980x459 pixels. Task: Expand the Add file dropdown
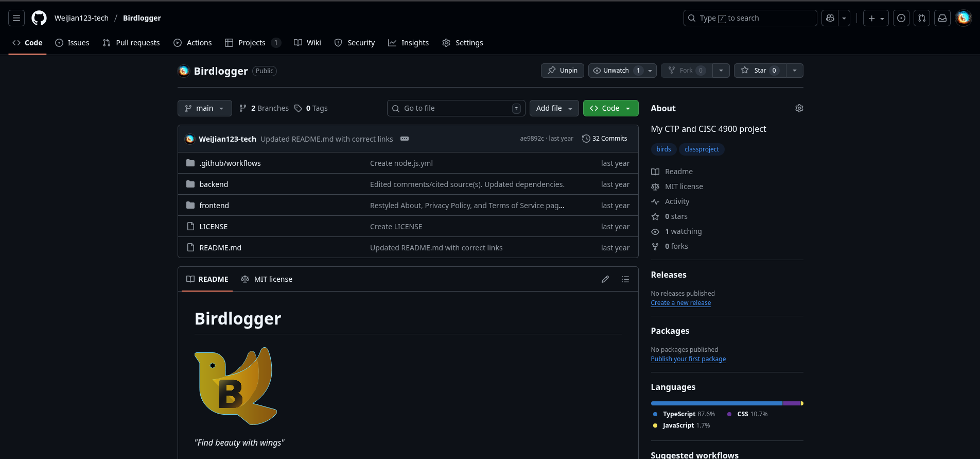tap(554, 108)
